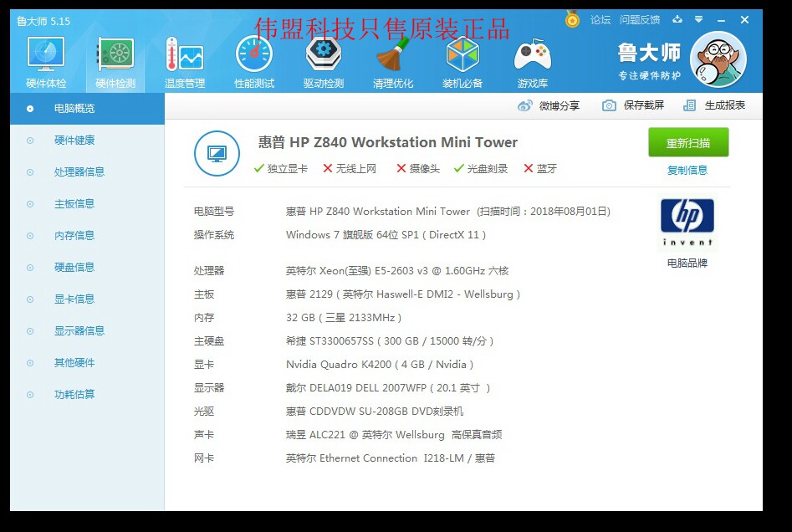The width and height of the screenshot is (792, 532).
Task: Click 无线上网 feature indicator
Action: (350, 168)
